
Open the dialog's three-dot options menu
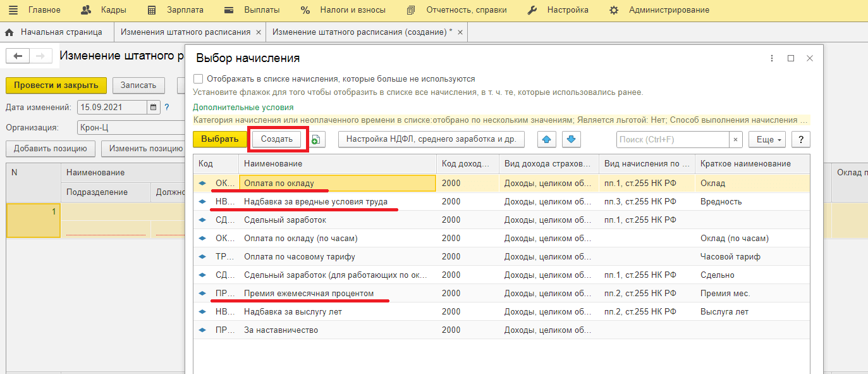772,58
